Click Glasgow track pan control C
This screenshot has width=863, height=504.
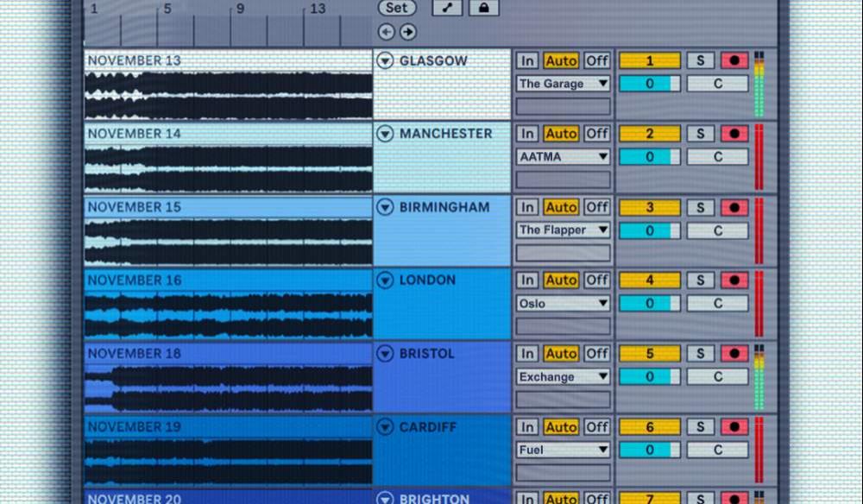coord(718,84)
